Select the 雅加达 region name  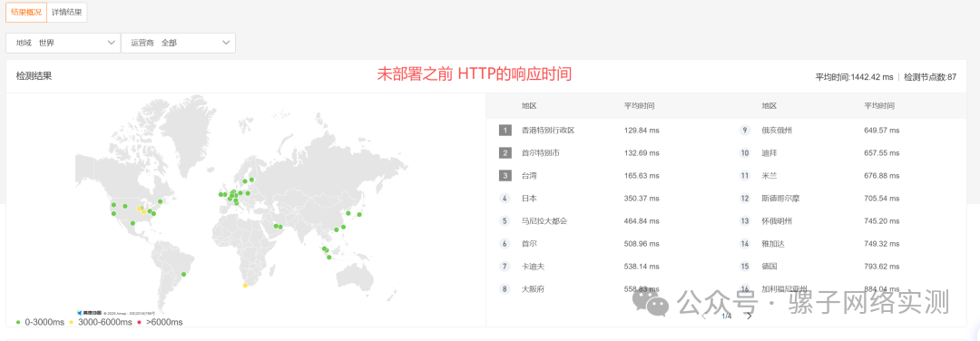(x=772, y=244)
